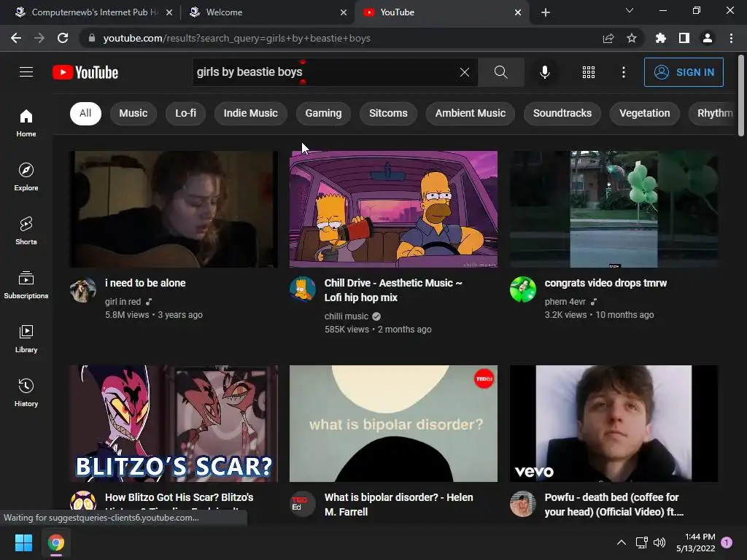
Task: Open the Powfu death bed video title
Action: point(614,505)
